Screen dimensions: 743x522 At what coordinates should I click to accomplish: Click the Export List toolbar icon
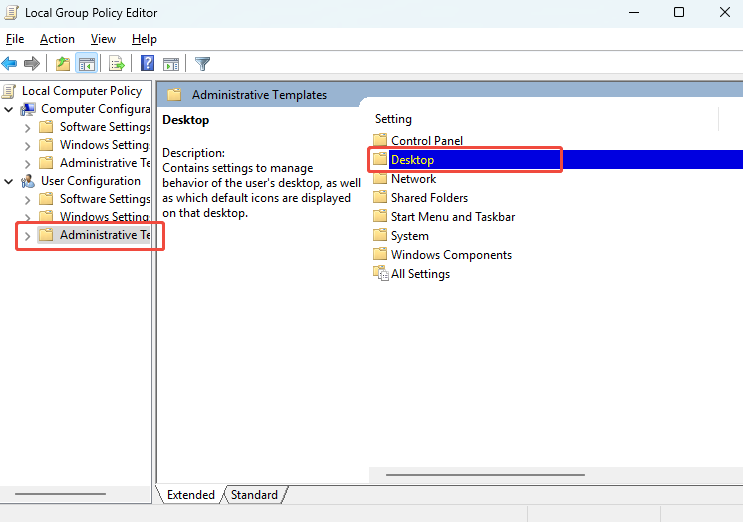[x=117, y=64]
